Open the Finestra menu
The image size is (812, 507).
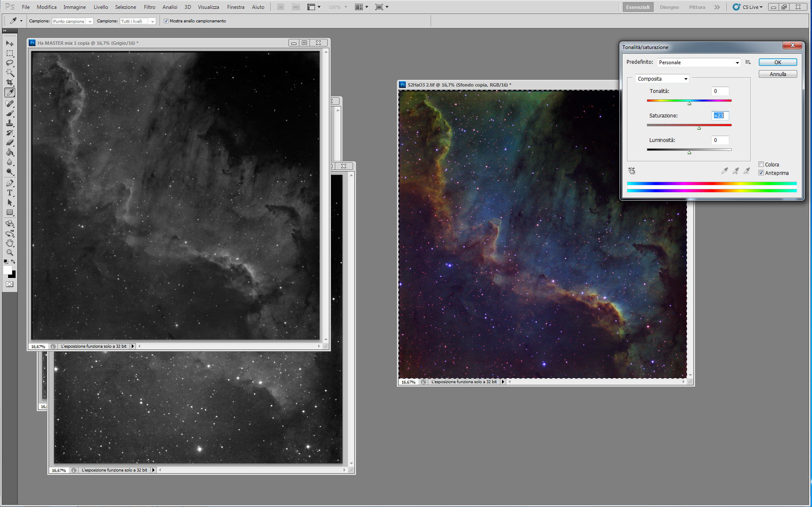236,7
